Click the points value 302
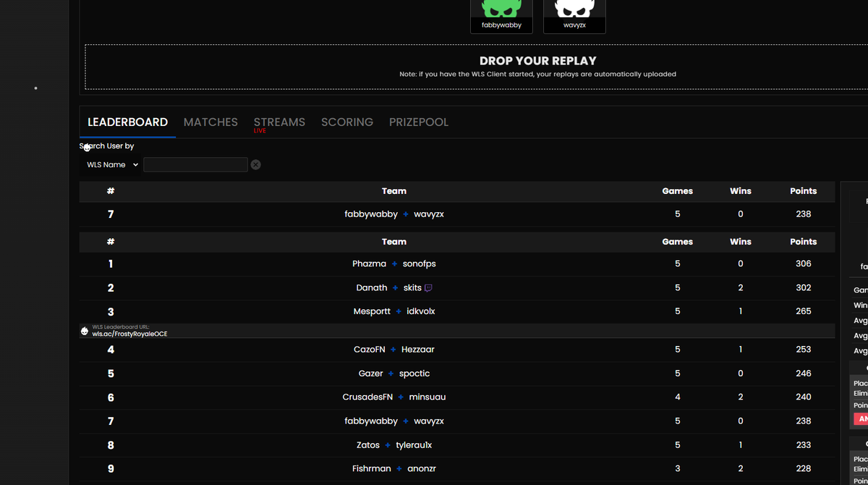 [804, 288]
